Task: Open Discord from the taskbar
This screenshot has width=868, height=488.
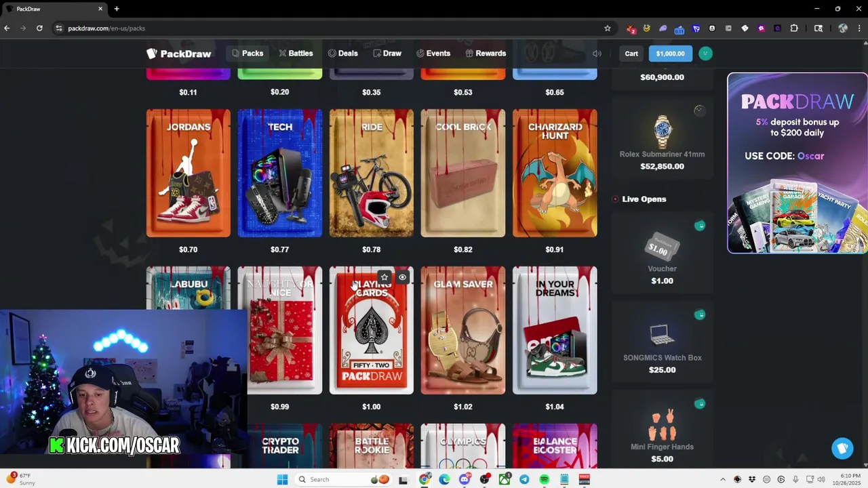Action: click(x=465, y=479)
